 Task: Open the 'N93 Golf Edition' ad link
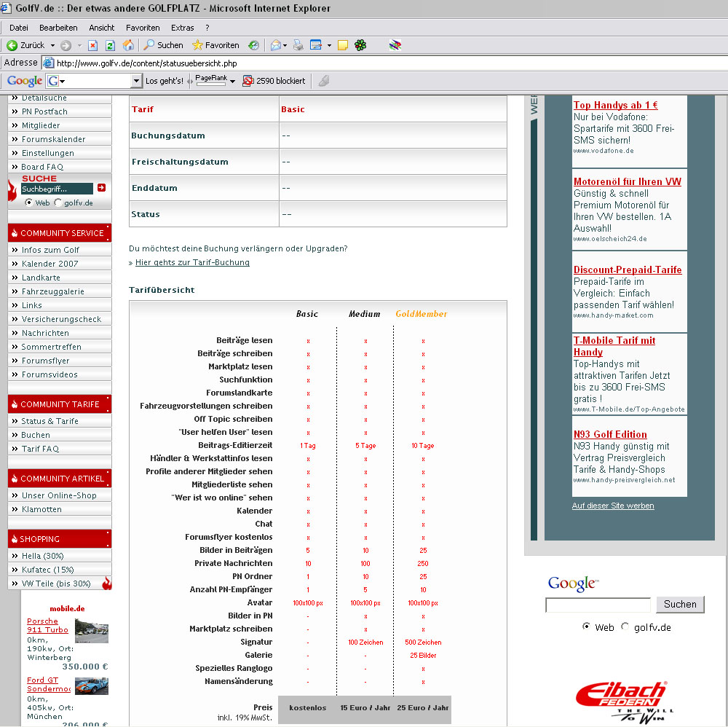[x=610, y=434]
